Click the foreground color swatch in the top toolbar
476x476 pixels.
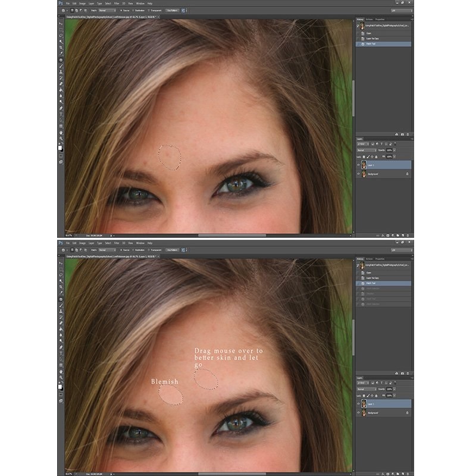tap(60, 148)
